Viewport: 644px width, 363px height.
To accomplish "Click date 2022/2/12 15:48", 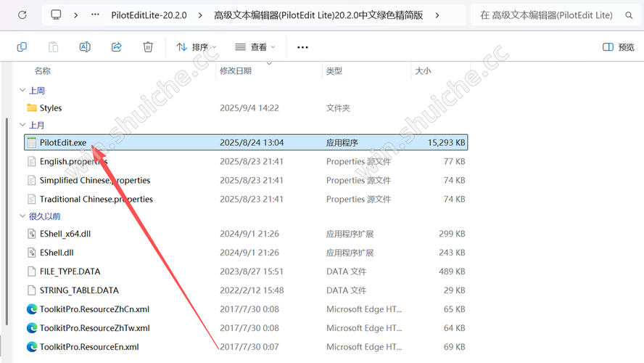I will tap(252, 290).
